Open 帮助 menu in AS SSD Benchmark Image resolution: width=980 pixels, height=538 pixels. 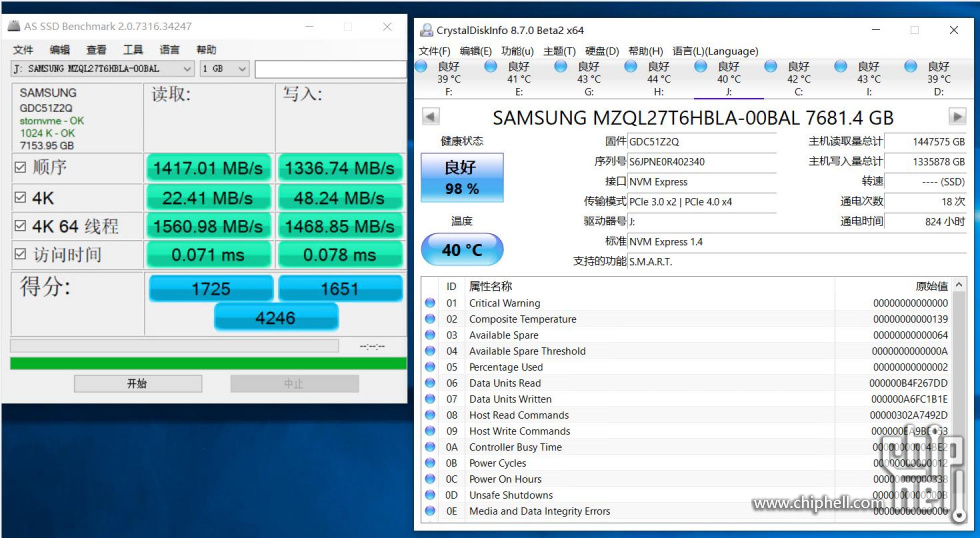206,50
